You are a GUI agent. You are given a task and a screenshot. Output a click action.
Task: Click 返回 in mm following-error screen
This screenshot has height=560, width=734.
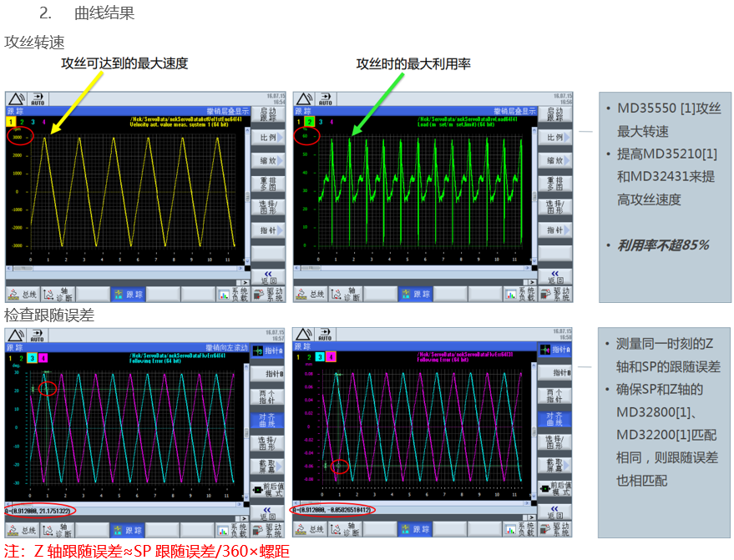[x=554, y=512]
